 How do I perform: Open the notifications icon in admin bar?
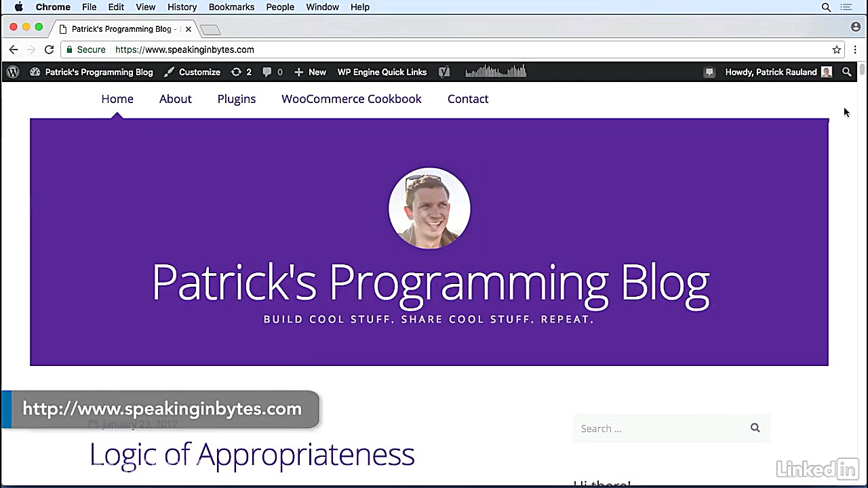(x=709, y=72)
